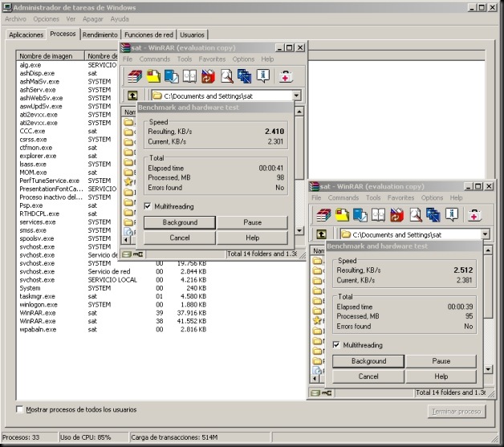This screenshot has height=447, width=504.
Task: Click the Test icon in the lower-right WinRAR toolbar
Action: click(360, 215)
